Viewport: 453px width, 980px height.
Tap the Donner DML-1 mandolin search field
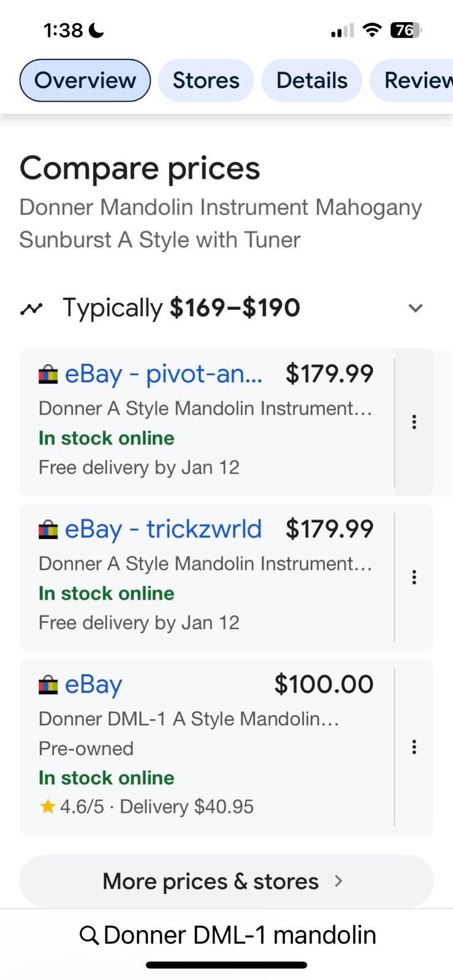[x=227, y=935]
